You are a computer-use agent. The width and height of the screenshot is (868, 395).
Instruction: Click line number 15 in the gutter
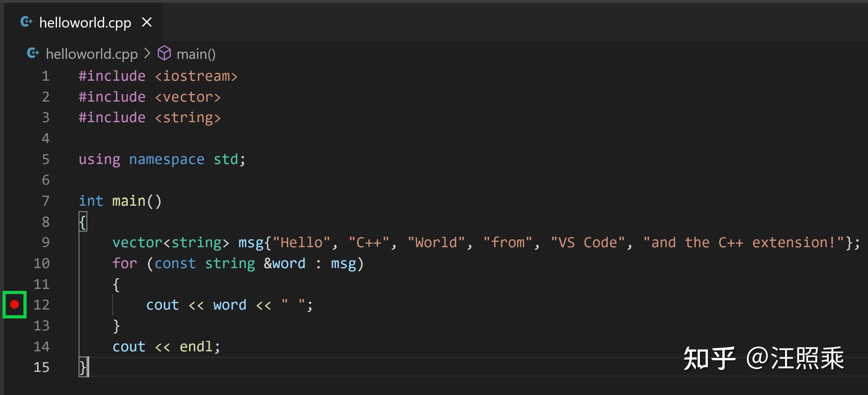[x=41, y=367]
